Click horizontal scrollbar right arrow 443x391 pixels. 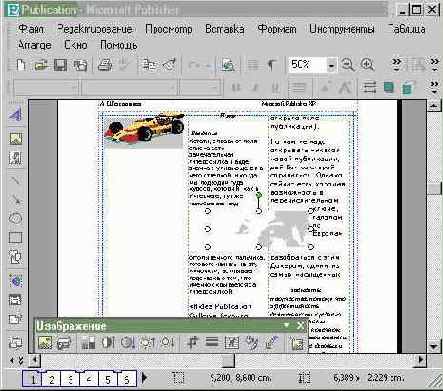click(421, 360)
